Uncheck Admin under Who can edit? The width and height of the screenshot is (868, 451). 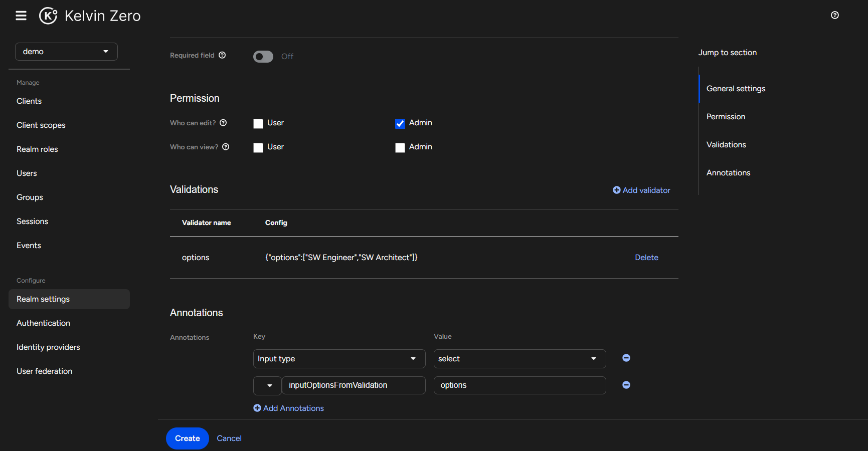pos(400,123)
